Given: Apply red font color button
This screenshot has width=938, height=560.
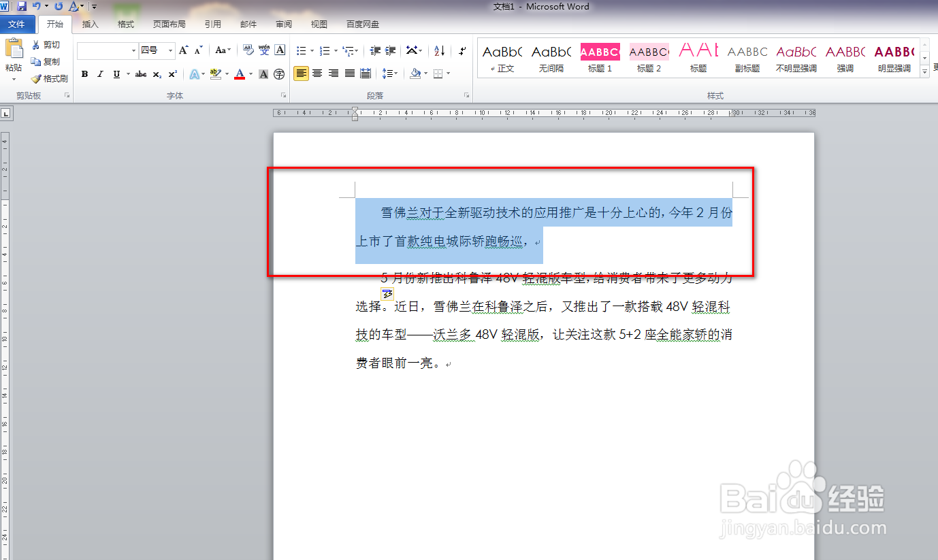Looking at the screenshot, I should click(x=240, y=74).
